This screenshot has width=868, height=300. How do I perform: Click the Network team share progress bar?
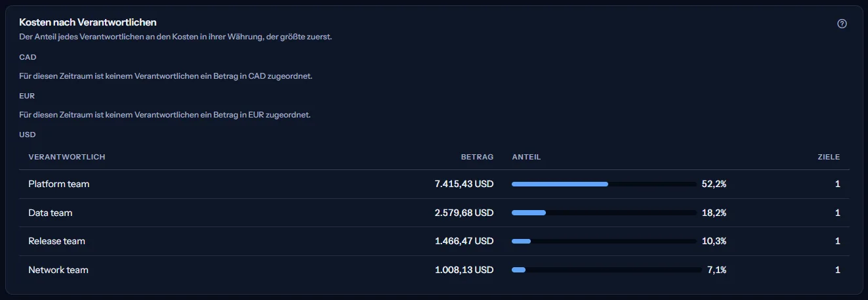pyautogui.click(x=607, y=270)
